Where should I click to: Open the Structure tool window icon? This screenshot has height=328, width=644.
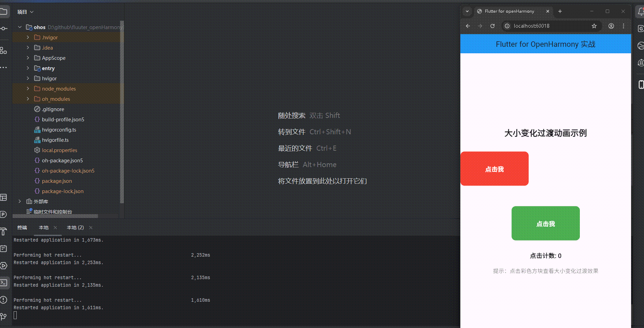(x=3, y=51)
